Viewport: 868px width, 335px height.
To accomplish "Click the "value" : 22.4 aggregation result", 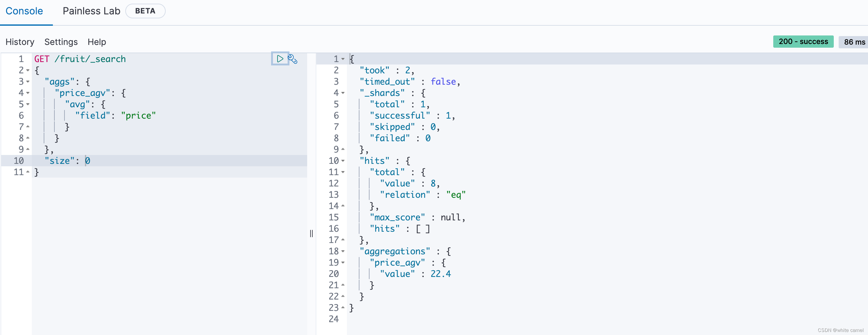I will (x=415, y=274).
